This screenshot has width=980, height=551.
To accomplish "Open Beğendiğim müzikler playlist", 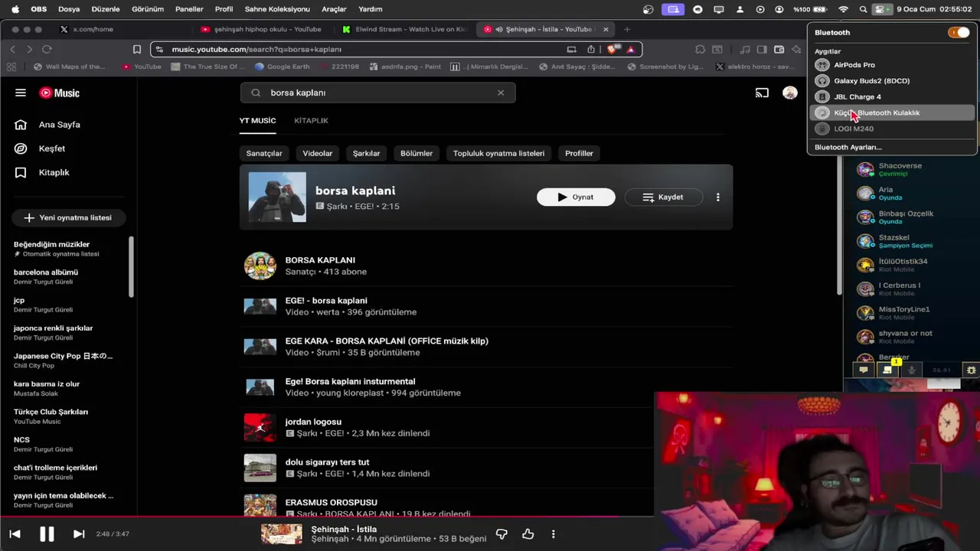I will tap(51, 244).
